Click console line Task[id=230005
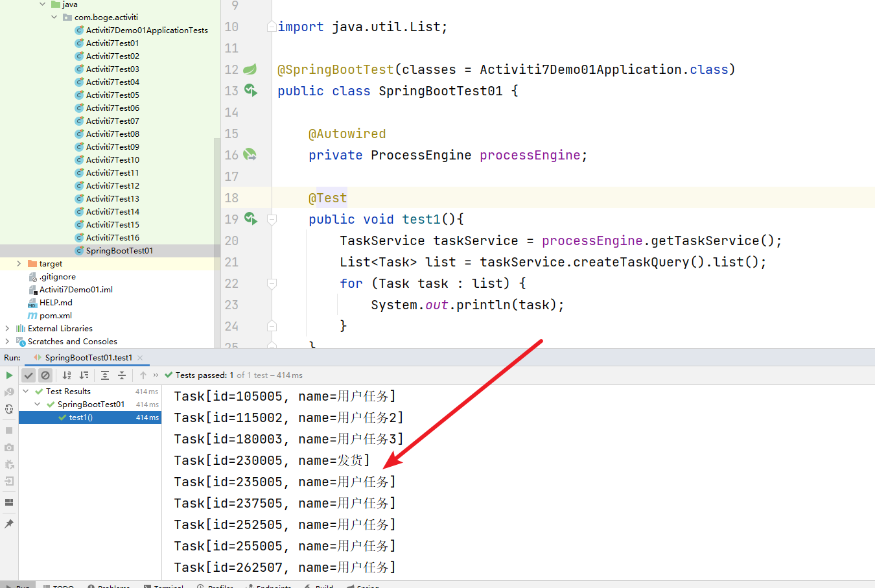This screenshot has width=875, height=588. click(x=272, y=461)
